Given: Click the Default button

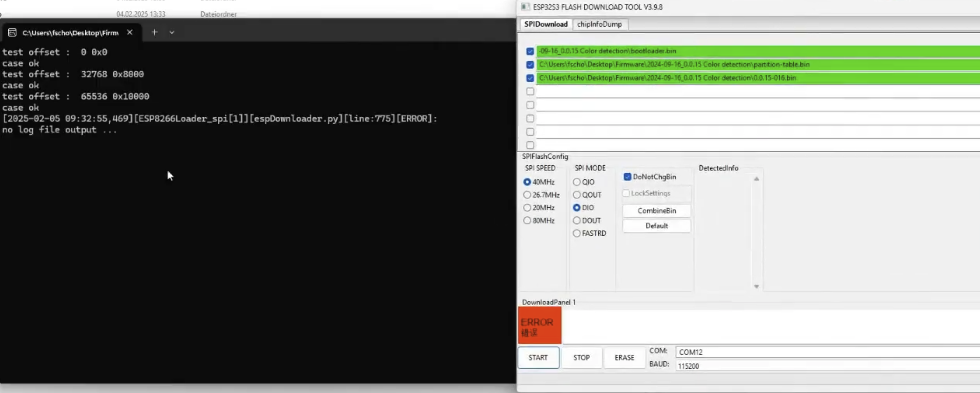Looking at the screenshot, I should 657,226.
